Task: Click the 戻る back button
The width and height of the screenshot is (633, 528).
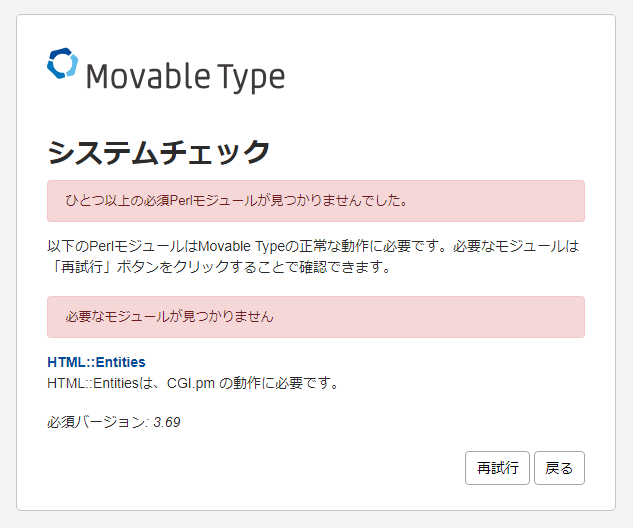Action: pos(559,468)
